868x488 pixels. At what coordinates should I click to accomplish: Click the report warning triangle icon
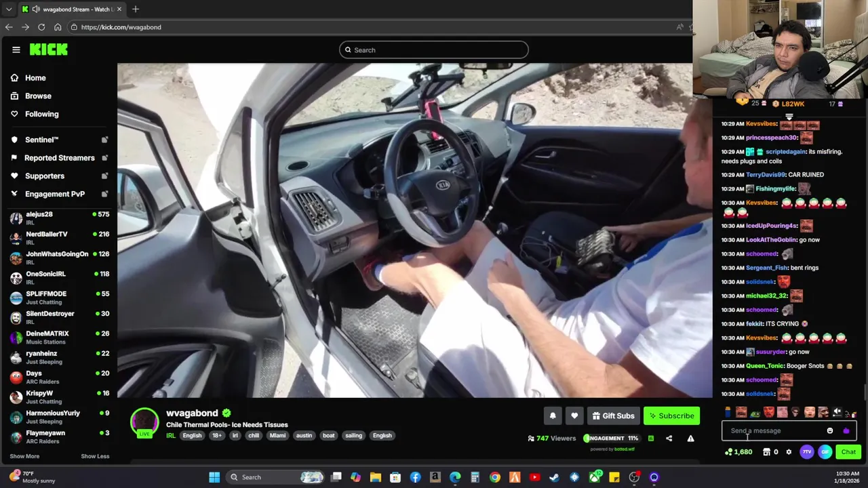point(690,439)
